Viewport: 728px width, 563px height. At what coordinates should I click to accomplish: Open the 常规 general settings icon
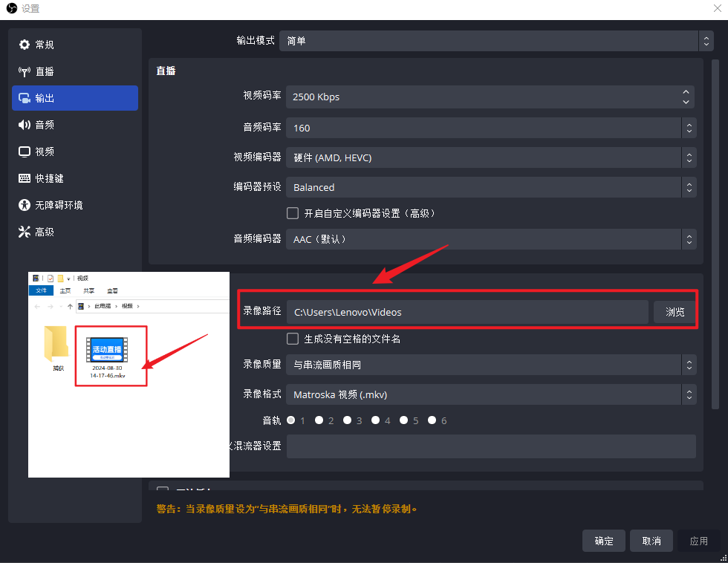(25, 45)
